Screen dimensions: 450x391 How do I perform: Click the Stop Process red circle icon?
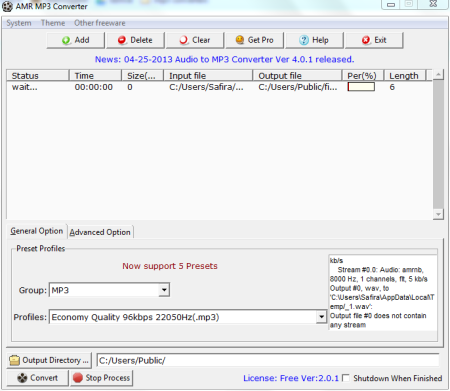point(78,378)
